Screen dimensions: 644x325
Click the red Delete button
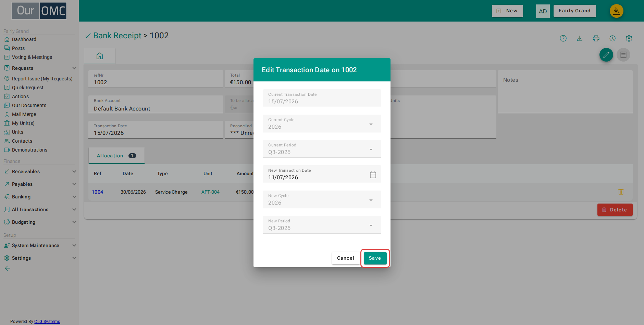pos(615,210)
